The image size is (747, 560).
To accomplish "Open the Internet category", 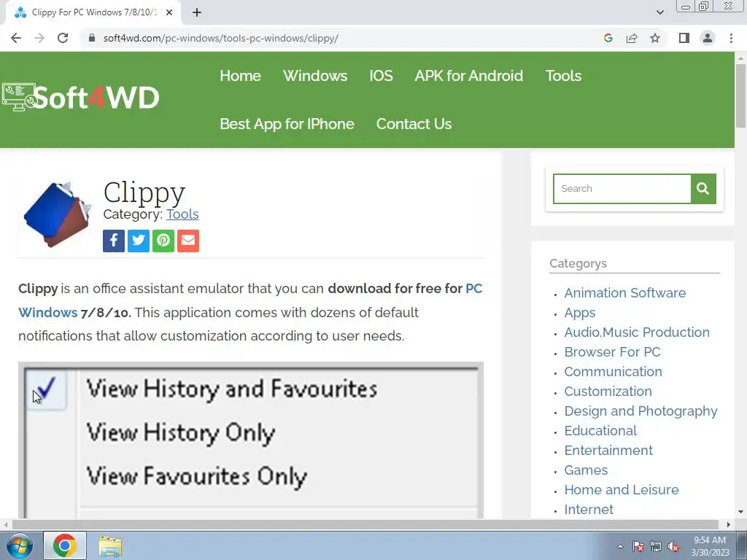I will tap(589, 510).
